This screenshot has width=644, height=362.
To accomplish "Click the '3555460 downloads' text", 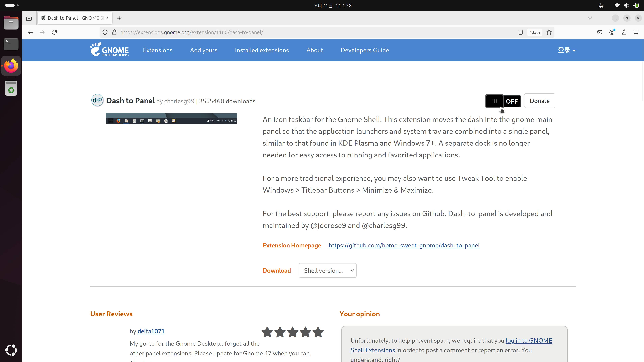I will tap(227, 101).
